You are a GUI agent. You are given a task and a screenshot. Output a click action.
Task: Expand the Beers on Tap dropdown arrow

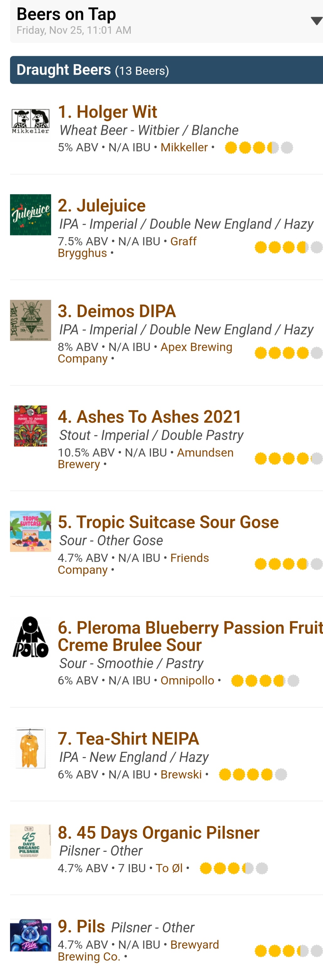(316, 21)
